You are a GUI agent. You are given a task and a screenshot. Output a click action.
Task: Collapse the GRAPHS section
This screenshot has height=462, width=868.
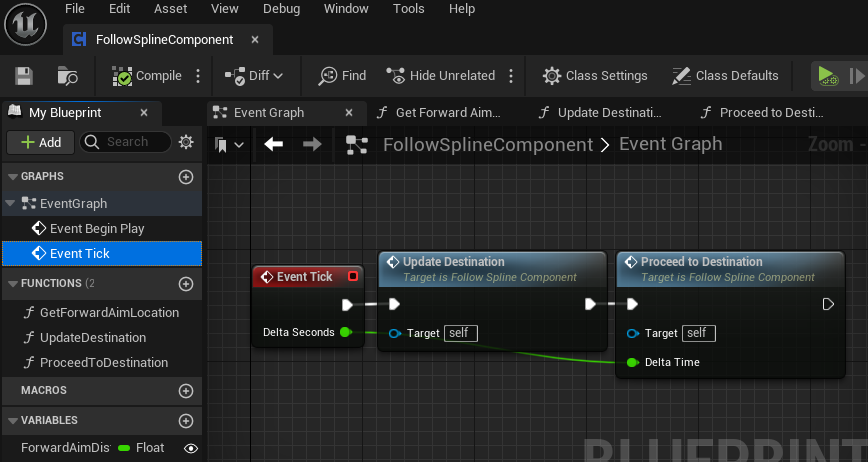(13, 177)
